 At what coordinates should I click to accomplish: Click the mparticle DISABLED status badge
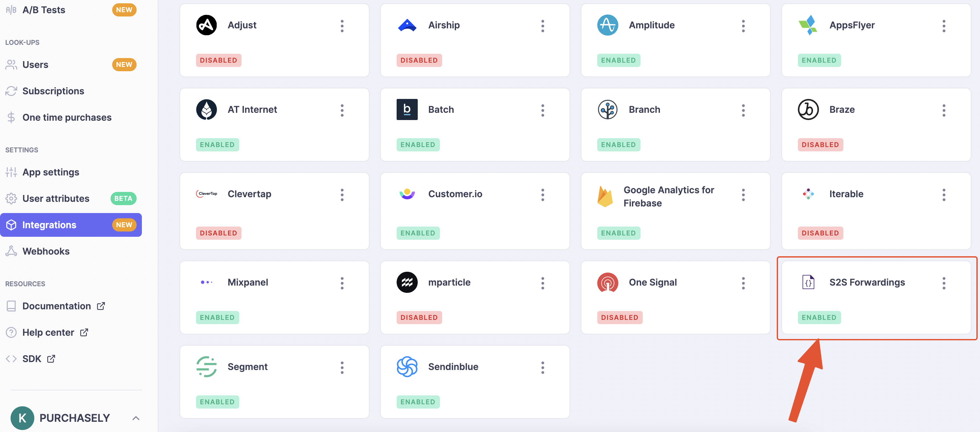(419, 317)
